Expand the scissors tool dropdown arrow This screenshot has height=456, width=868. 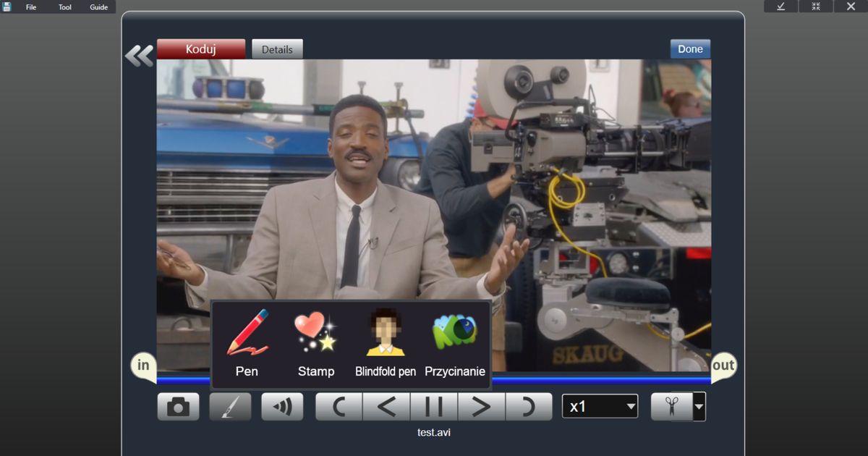[x=697, y=406]
